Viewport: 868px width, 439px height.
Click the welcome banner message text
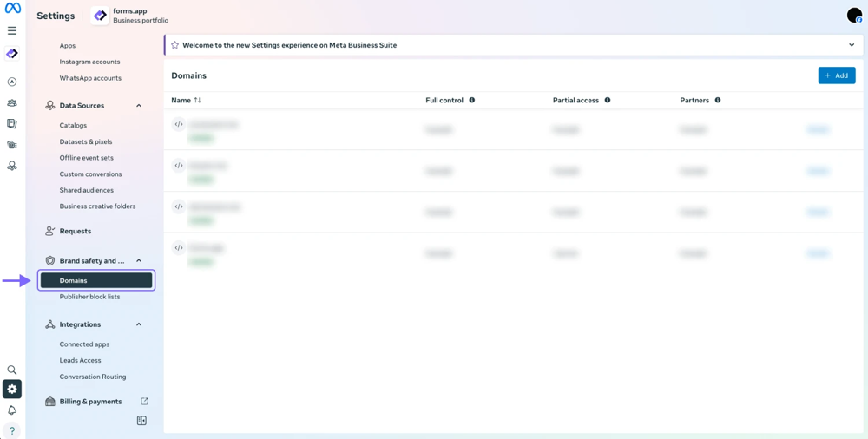point(290,45)
